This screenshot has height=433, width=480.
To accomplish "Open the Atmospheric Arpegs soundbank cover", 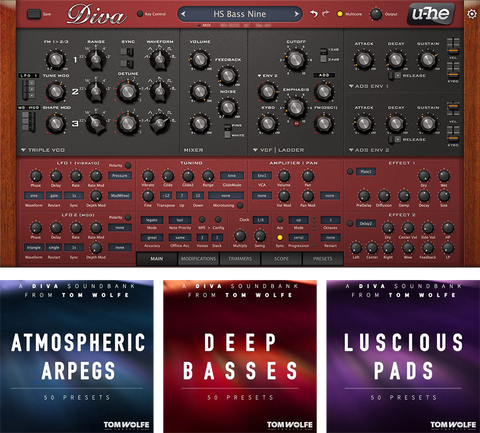I will tap(77, 356).
